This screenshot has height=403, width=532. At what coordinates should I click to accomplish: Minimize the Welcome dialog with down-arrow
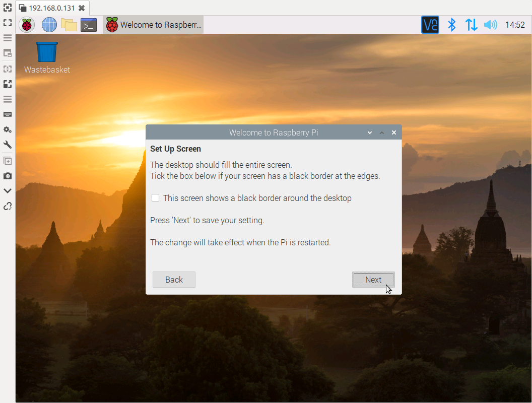(370, 132)
